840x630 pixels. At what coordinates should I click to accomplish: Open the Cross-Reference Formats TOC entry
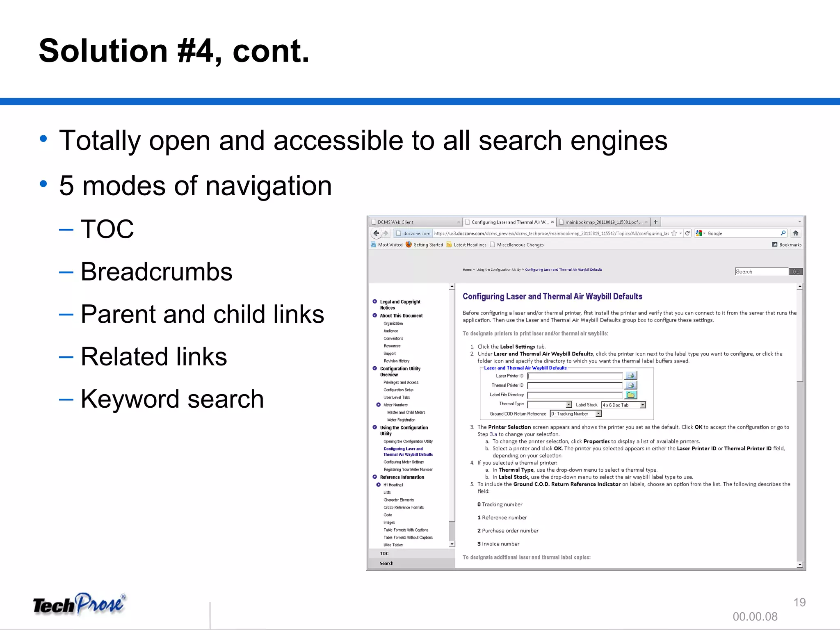click(x=404, y=507)
